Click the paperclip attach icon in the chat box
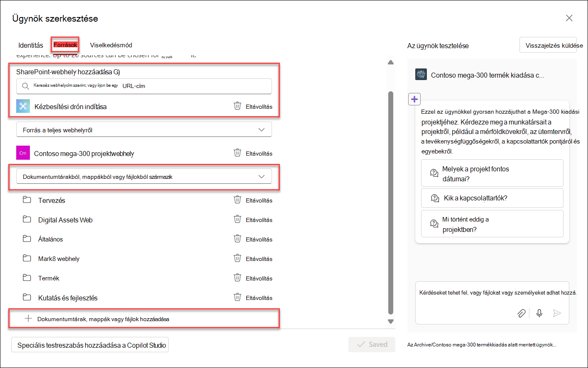Image resolution: width=588 pixels, height=368 pixels. (x=521, y=313)
